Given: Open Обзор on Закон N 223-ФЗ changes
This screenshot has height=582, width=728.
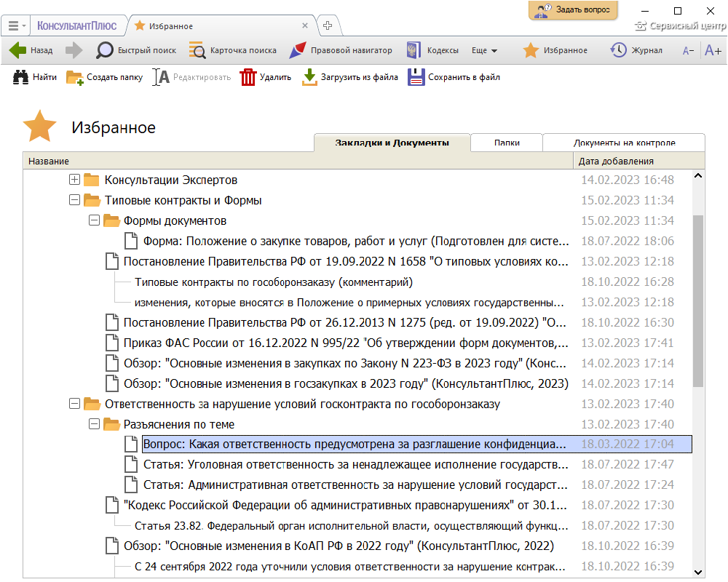Looking at the screenshot, I should click(x=345, y=364).
